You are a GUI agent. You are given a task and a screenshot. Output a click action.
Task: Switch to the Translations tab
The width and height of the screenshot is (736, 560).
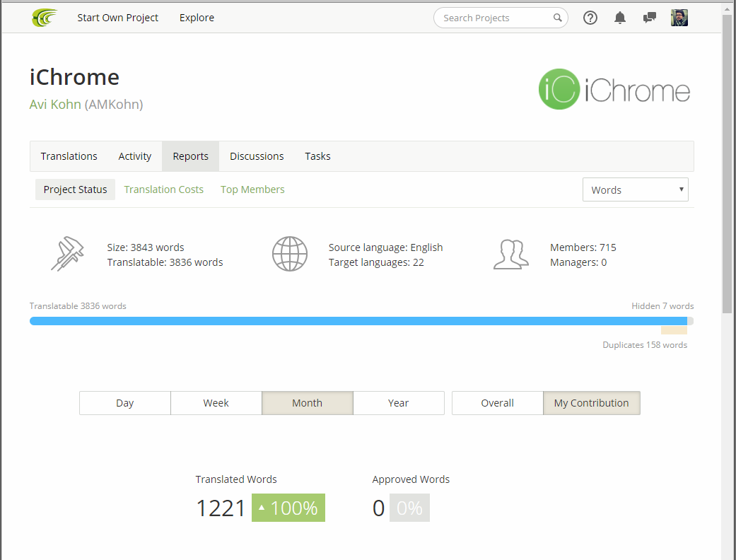click(x=69, y=156)
